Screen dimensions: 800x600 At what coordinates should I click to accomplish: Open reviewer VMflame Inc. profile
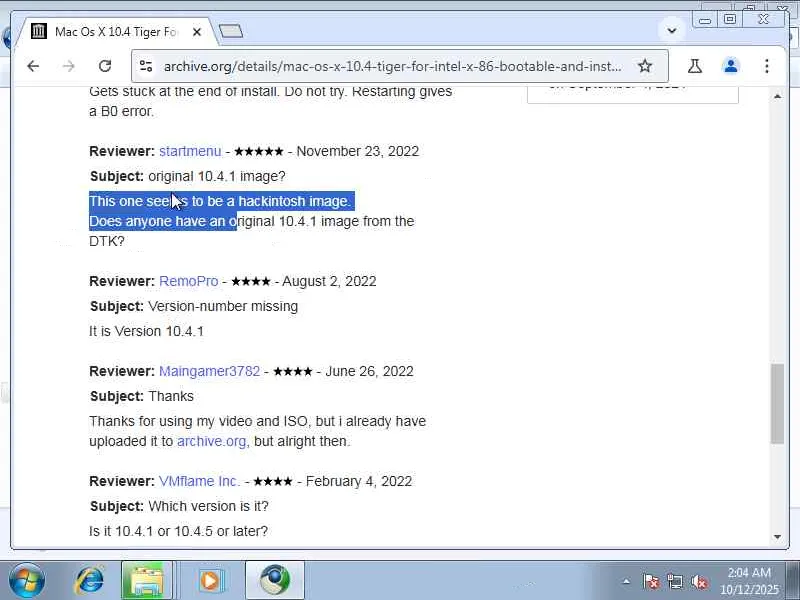pyautogui.click(x=199, y=482)
